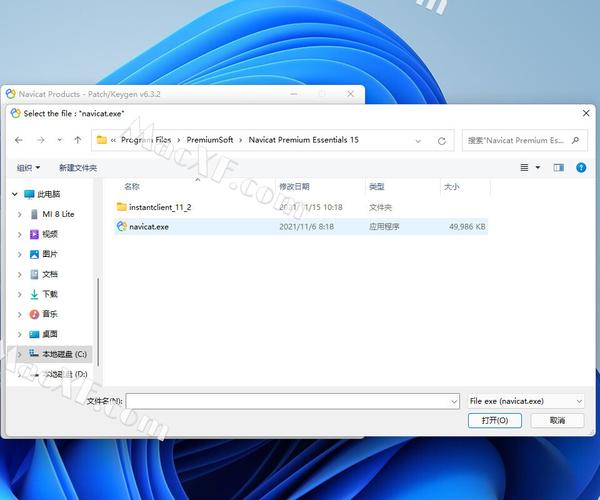600x500 pixels.
Task: Expand the address bar history dropdown
Action: (418, 141)
